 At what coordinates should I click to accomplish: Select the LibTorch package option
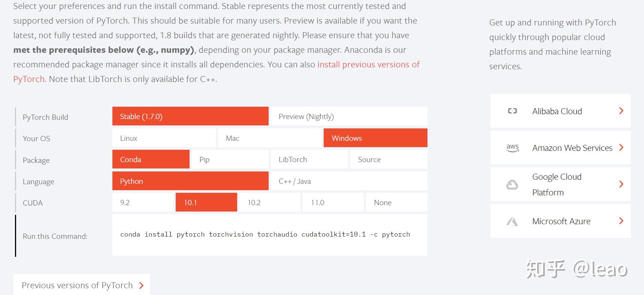[x=309, y=159]
